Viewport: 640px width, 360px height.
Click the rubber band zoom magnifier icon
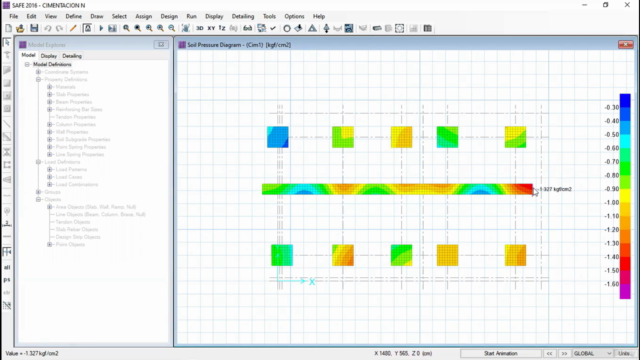point(127,28)
